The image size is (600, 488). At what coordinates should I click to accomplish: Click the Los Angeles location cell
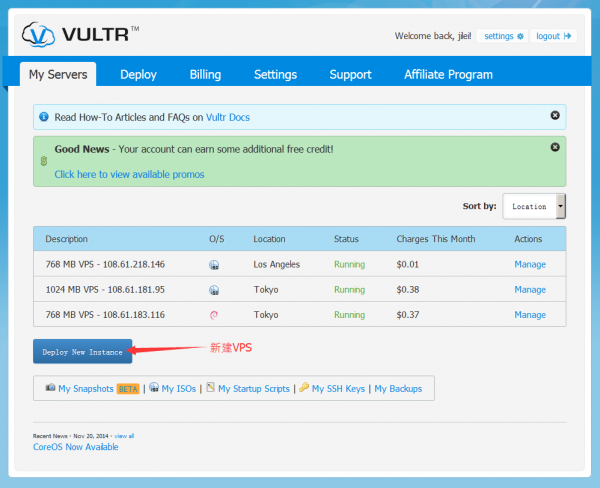pyautogui.click(x=277, y=264)
